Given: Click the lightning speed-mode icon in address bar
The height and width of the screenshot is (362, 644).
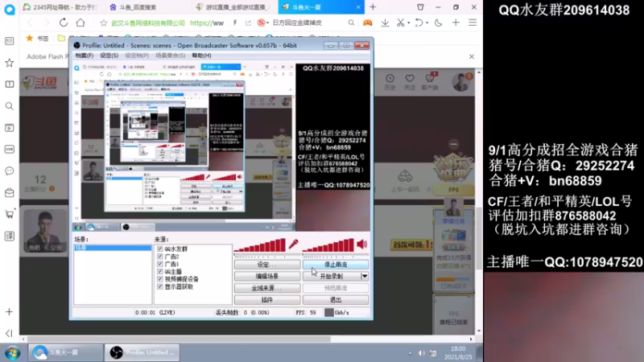Looking at the screenshot, I should 234,23.
